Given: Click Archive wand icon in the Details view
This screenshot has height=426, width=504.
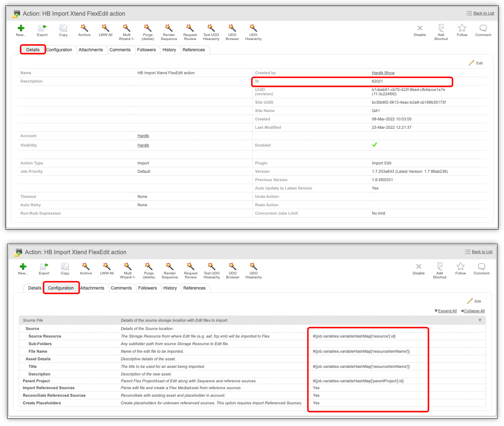Looking at the screenshot, I should coord(84,28).
